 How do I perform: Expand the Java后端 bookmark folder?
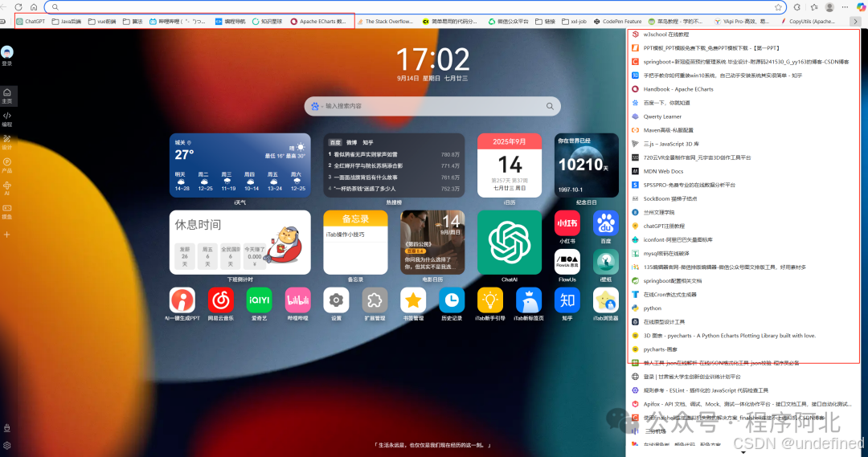pos(67,22)
